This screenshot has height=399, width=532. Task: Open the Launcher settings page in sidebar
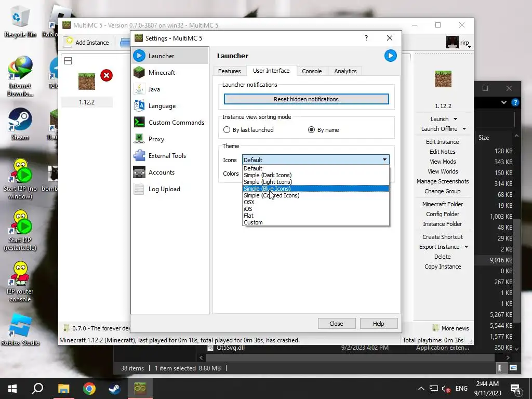[x=170, y=56]
